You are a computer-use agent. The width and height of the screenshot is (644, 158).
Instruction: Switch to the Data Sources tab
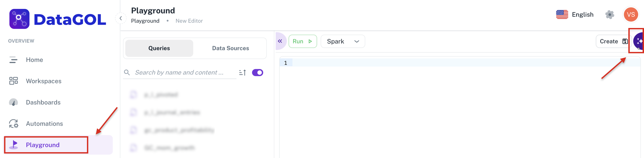[x=231, y=48]
